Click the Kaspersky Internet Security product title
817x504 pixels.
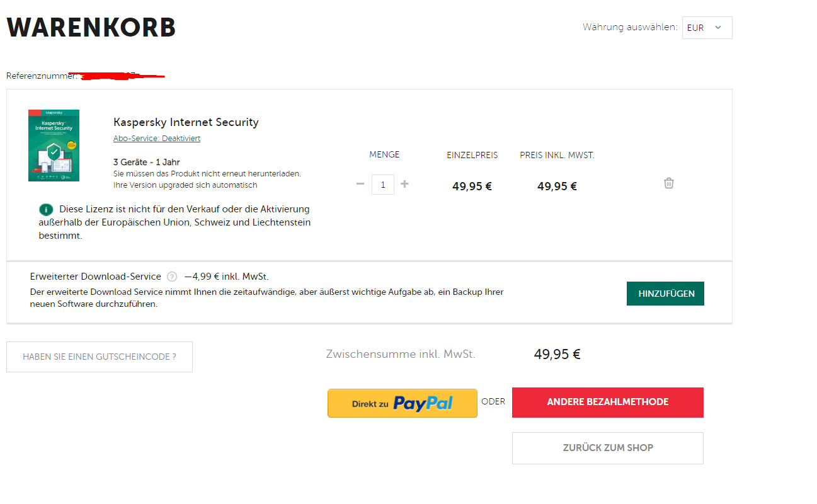tap(186, 122)
